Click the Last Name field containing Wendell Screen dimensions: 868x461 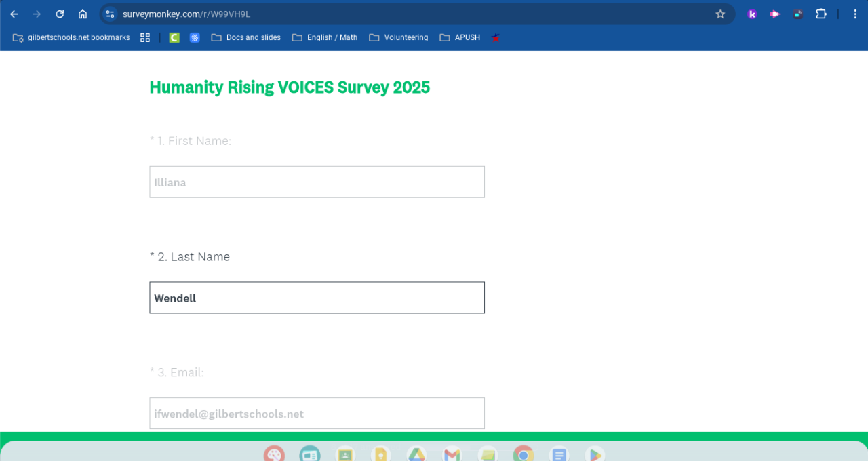[x=317, y=298]
